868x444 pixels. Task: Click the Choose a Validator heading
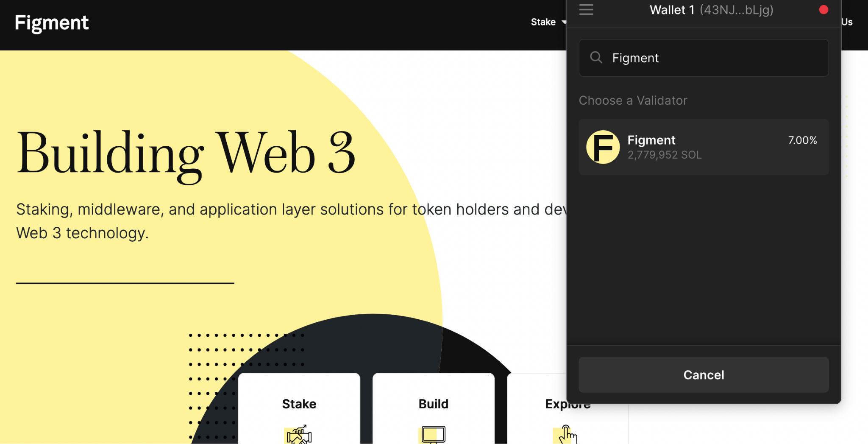pos(633,101)
